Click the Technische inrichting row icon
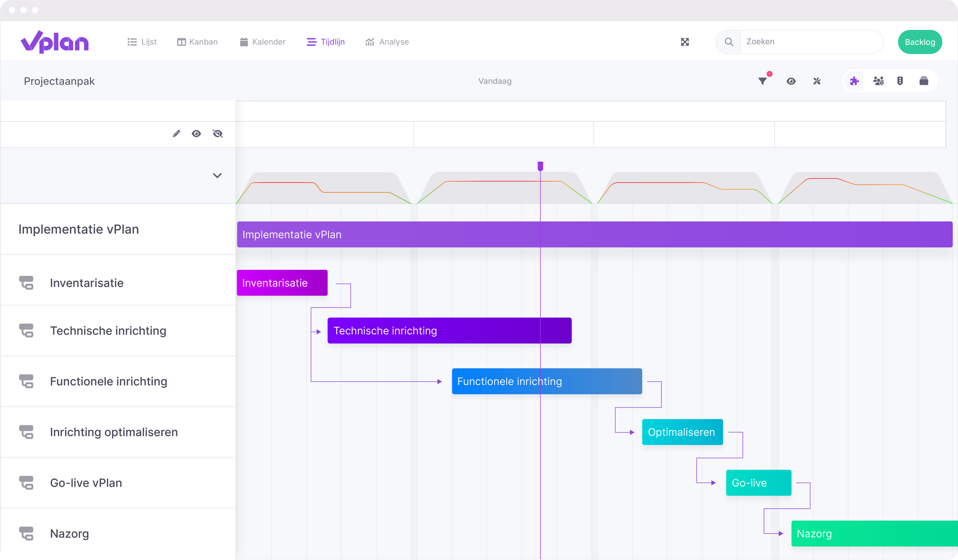This screenshot has width=958, height=560. click(x=27, y=331)
